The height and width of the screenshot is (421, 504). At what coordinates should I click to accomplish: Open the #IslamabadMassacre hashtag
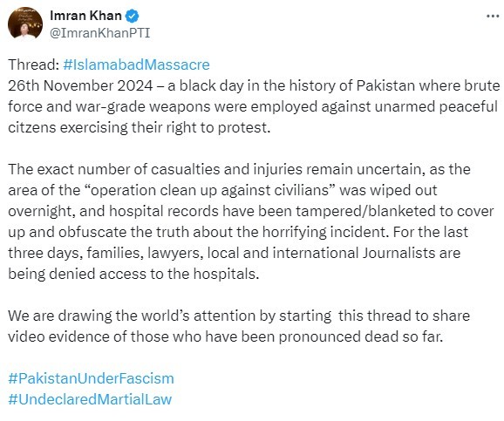click(136, 65)
